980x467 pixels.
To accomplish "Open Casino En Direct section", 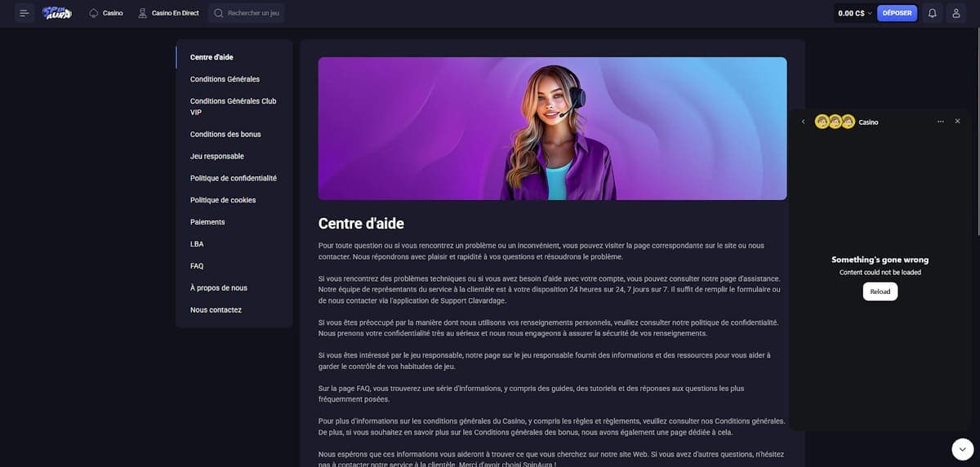I will 168,13.
